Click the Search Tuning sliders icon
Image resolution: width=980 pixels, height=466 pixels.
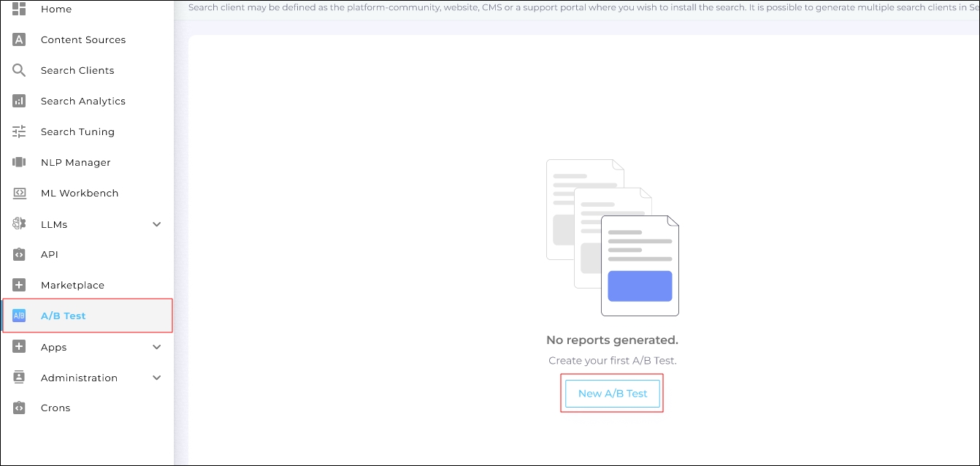coord(19,131)
